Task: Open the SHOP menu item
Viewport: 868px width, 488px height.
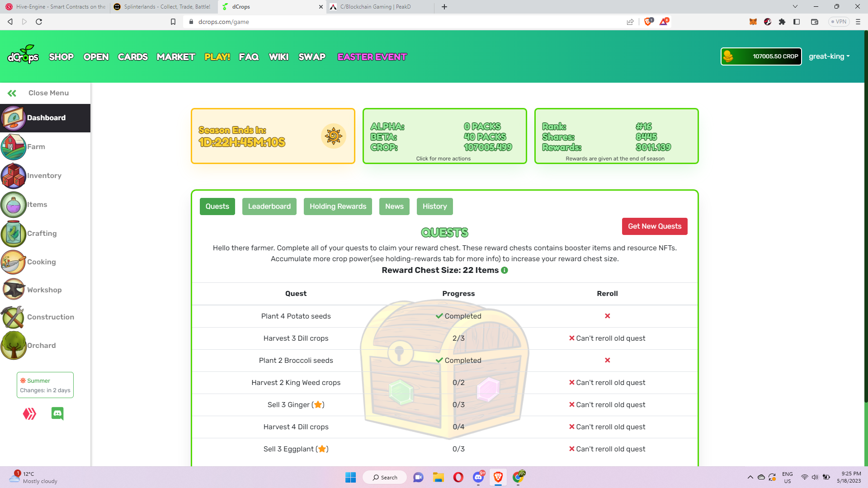Action: (61, 57)
